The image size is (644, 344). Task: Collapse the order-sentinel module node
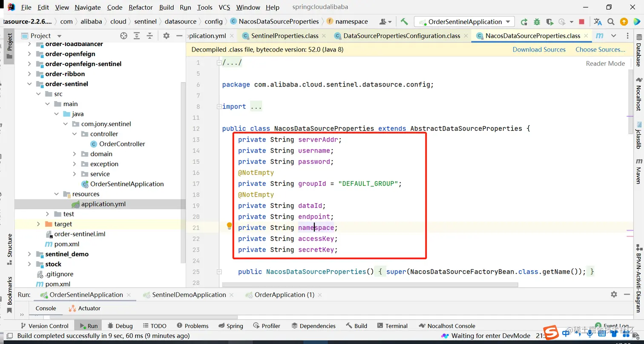tap(29, 84)
